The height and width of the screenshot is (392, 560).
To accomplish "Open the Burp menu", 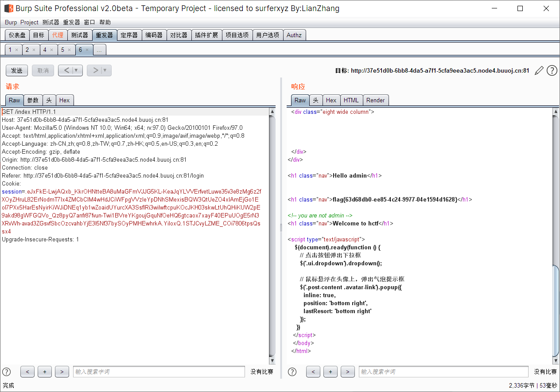I will [11, 22].
